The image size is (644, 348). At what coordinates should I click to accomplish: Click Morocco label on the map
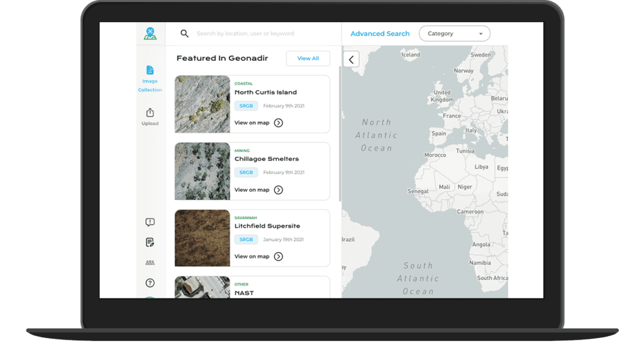[x=435, y=155]
